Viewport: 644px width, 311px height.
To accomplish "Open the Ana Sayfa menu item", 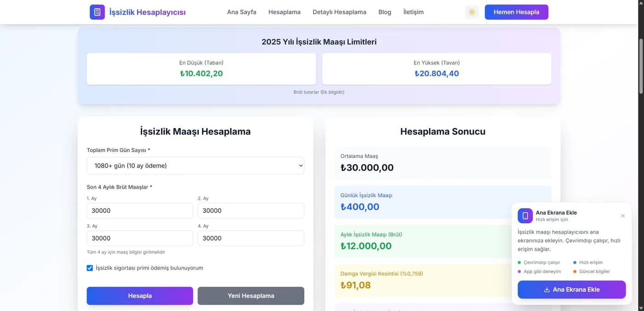I will (241, 12).
